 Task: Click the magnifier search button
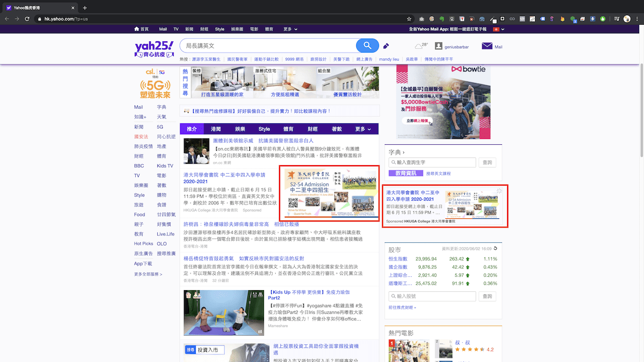(368, 46)
